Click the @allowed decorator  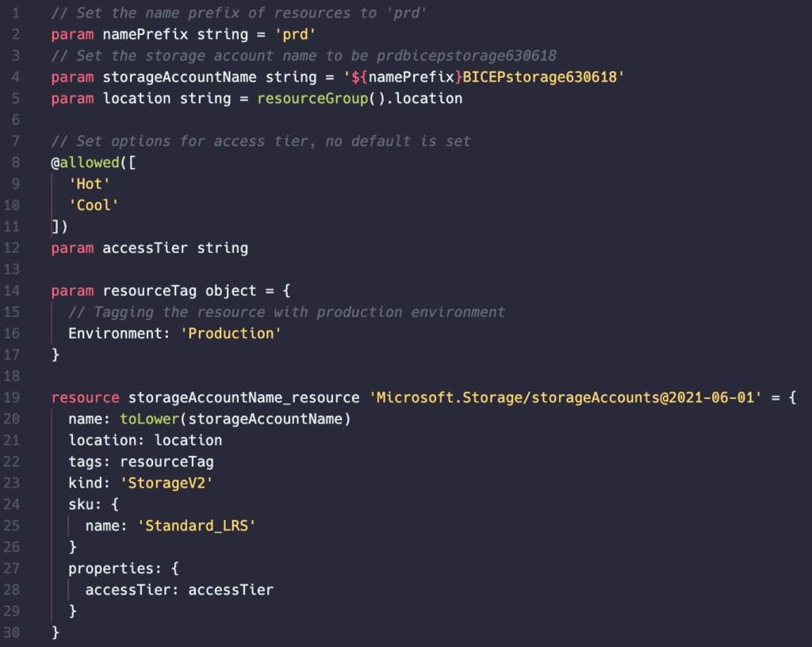coord(86,163)
